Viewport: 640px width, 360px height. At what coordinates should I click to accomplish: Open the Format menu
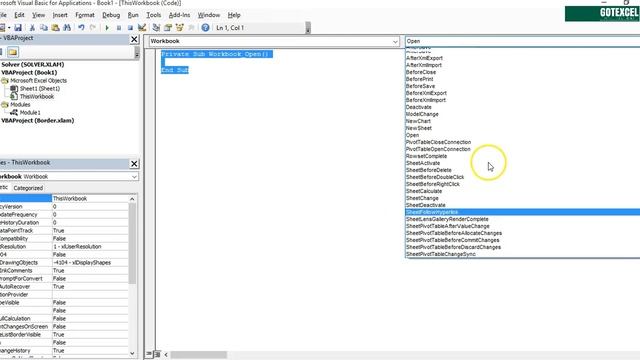(x=85, y=15)
